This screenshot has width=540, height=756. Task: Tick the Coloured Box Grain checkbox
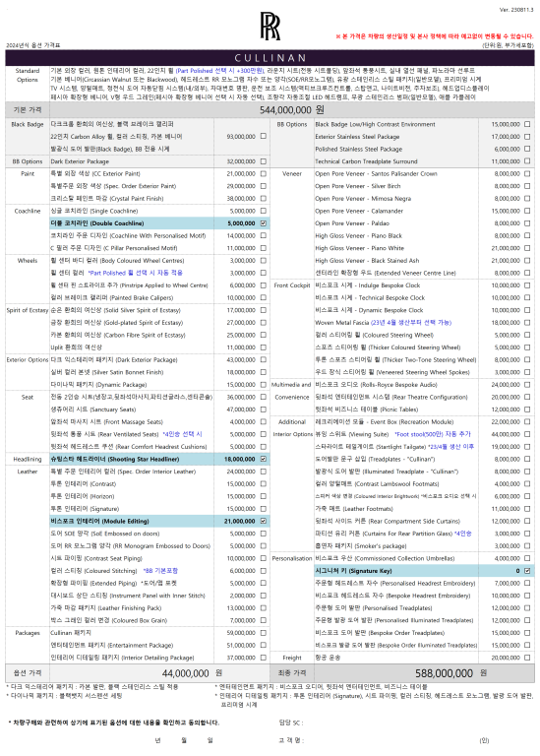pos(263,620)
